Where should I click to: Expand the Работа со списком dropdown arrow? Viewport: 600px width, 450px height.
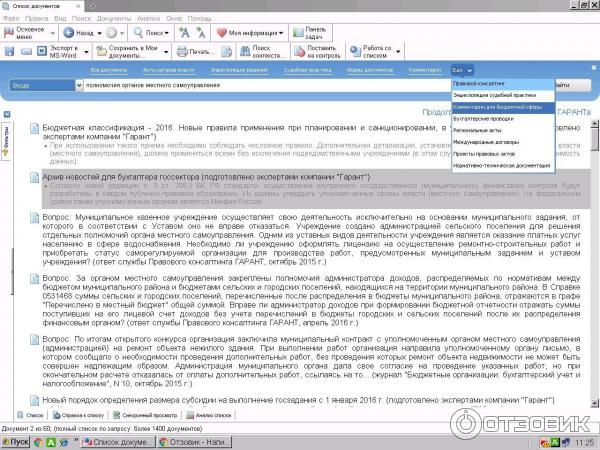pyautogui.click(x=398, y=52)
